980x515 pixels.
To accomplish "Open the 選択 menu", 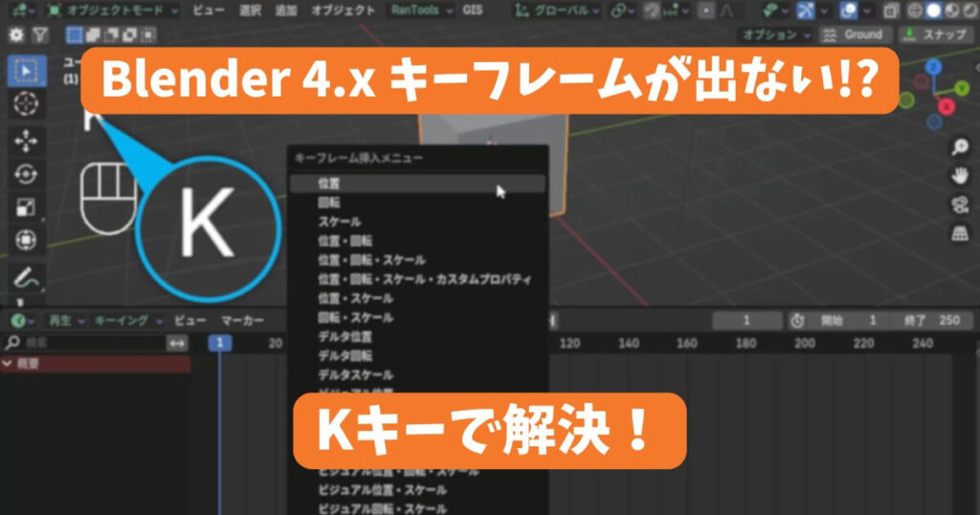I will 250,11.
